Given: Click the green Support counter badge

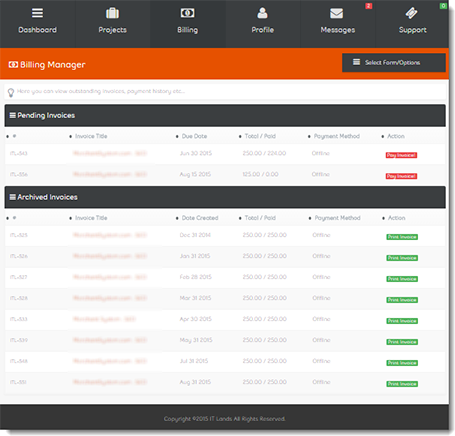Looking at the screenshot, I should pos(443,6).
